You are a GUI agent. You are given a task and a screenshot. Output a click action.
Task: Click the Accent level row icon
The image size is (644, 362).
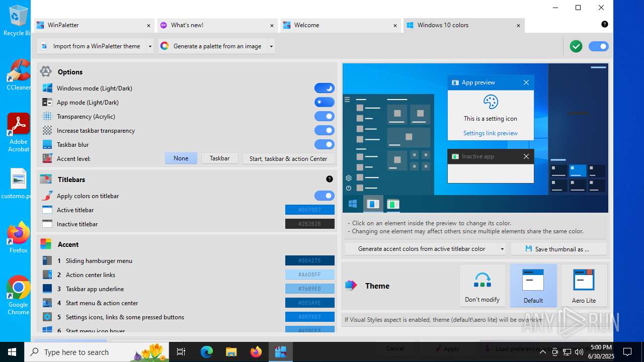coord(47,158)
